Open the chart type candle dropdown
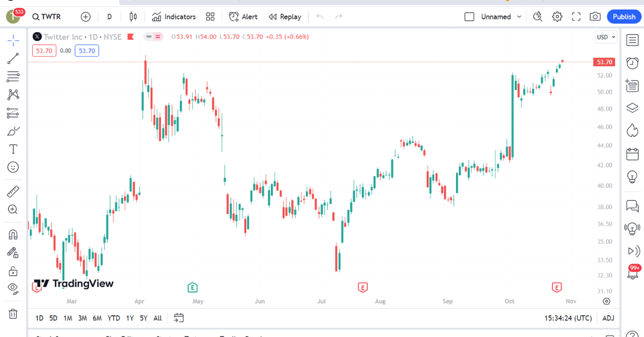Image resolution: width=644 pixels, height=337 pixels. pos(133,17)
